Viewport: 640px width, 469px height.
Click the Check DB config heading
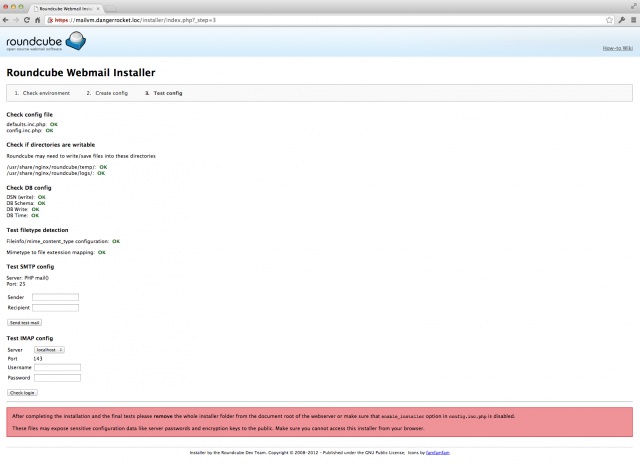(29, 188)
